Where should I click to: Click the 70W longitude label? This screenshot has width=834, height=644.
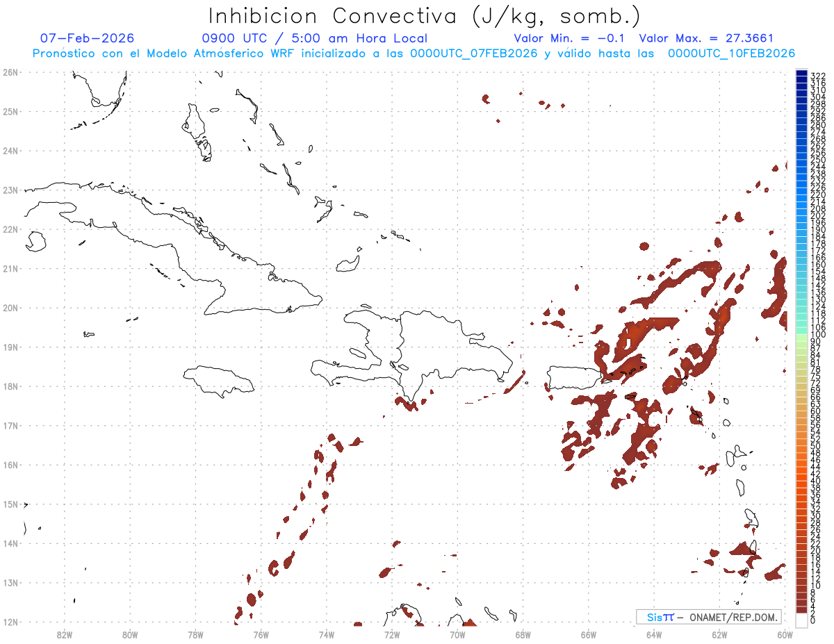[x=457, y=634]
